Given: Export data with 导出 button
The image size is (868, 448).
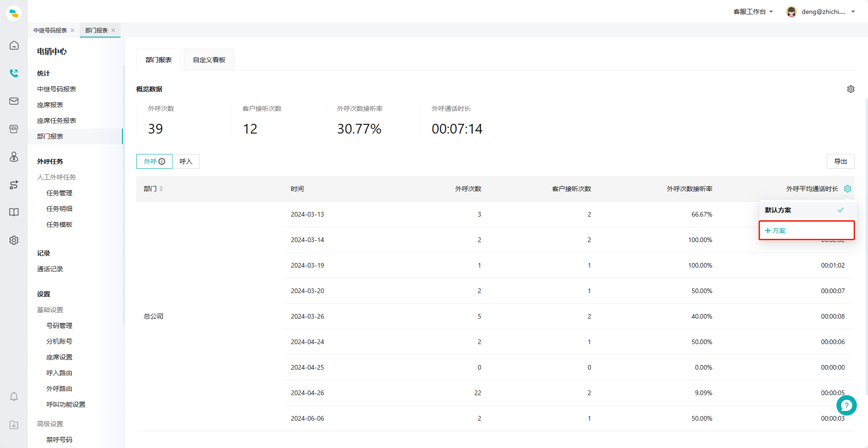Looking at the screenshot, I should (840, 161).
